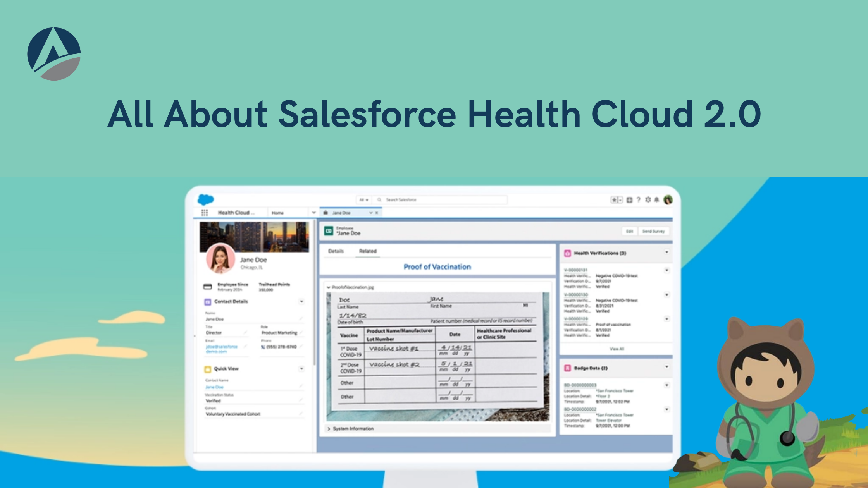This screenshot has height=488, width=868.
Task: Click the Badge Data section icon
Action: (x=567, y=368)
